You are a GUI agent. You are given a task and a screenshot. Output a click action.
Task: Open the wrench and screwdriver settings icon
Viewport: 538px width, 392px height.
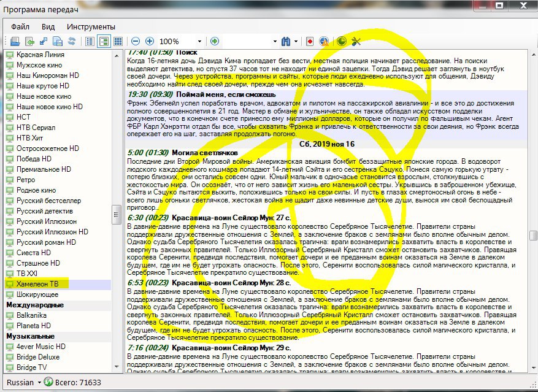tap(356, 42)
